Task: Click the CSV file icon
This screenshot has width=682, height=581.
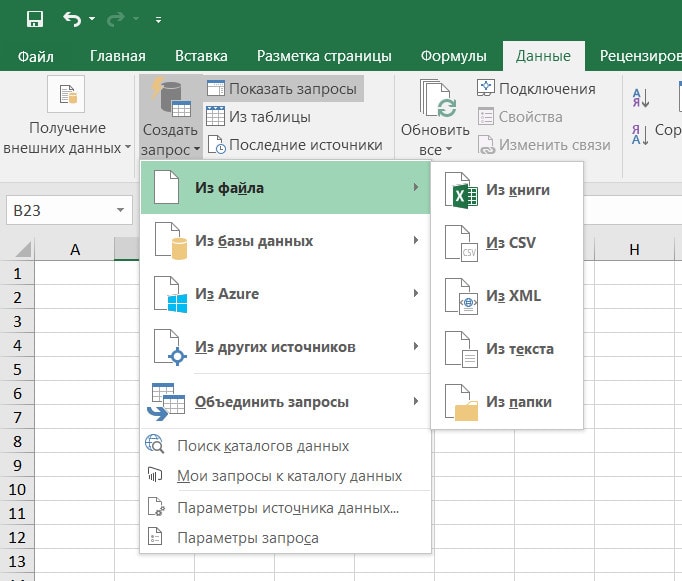Action: [461, 244]
